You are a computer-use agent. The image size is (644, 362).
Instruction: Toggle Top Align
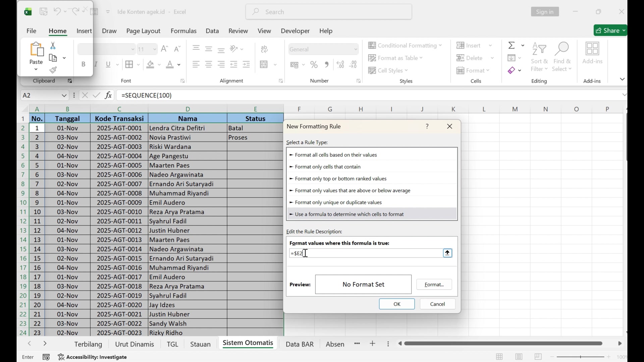point(196,49)
